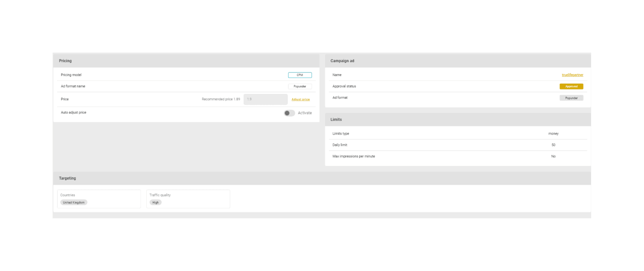Click the Pricing section header
This screenshot has width=644, height=271.
pos(65,61)
